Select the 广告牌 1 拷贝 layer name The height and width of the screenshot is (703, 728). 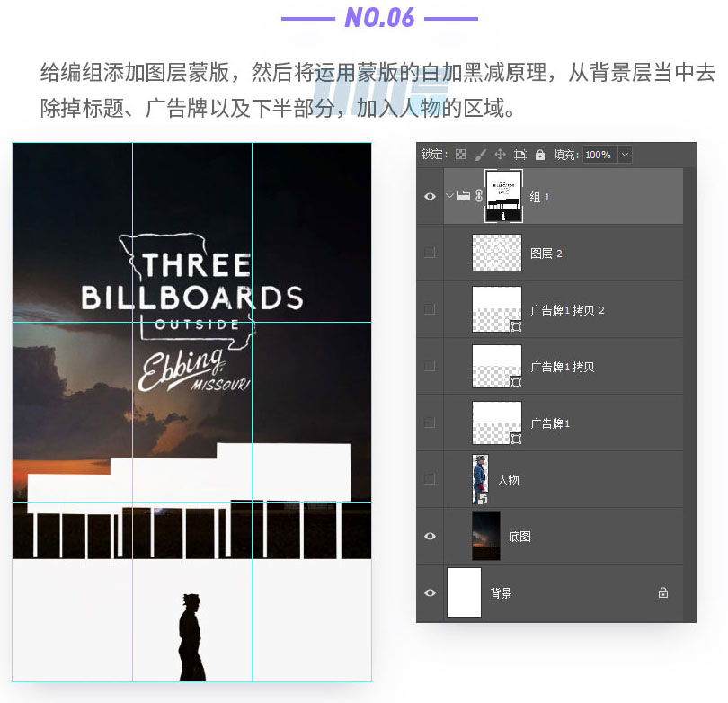[x=563, y=367]
